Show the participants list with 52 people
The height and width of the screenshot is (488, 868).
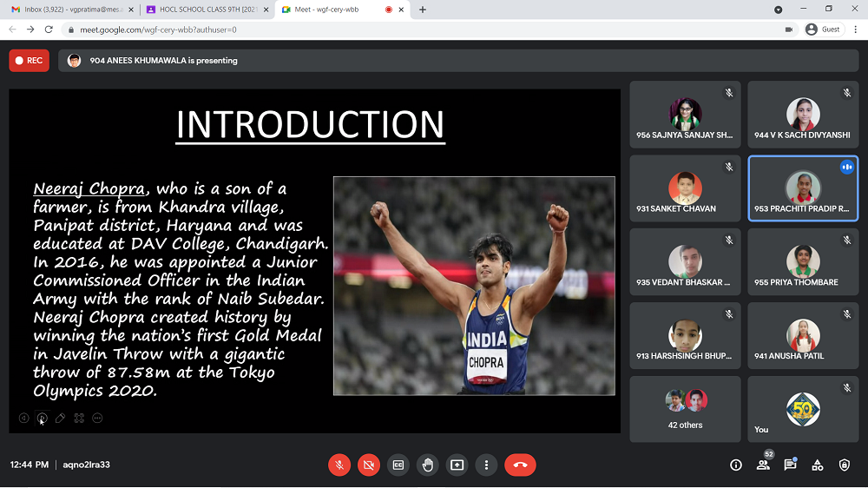click(x=763, y=465)
